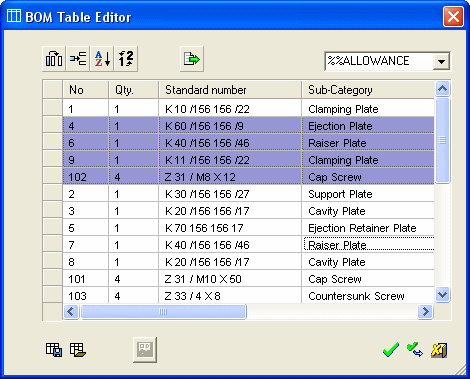Click the export table icon with green arrow
This screenshot has width=470, height=379.
[192, 59]
